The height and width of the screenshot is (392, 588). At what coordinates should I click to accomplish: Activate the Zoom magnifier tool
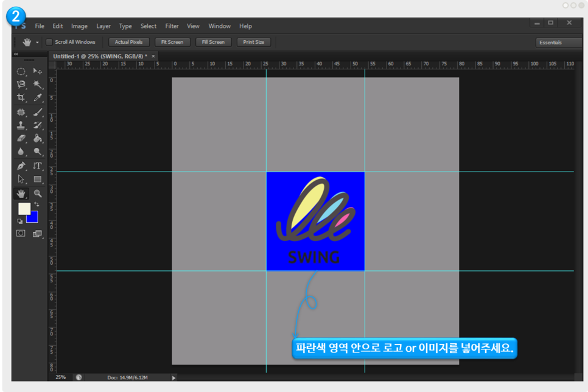click(x=38, y=193)
